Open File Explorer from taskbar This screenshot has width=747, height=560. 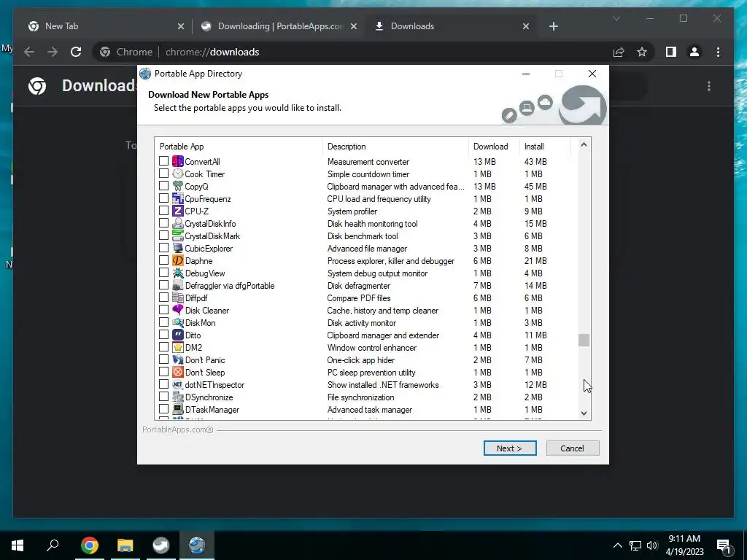[x=125, y=545]
